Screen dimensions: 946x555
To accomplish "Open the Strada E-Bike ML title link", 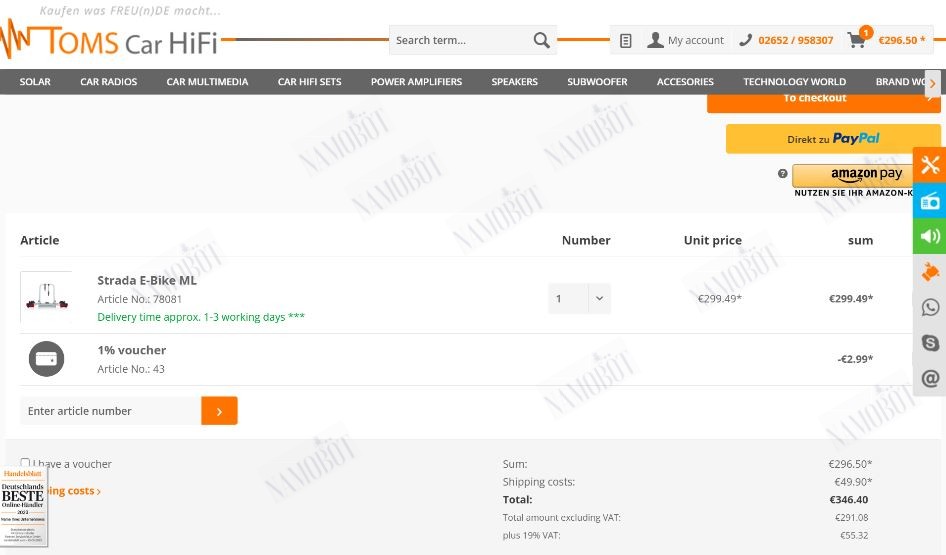I will 147,280.
